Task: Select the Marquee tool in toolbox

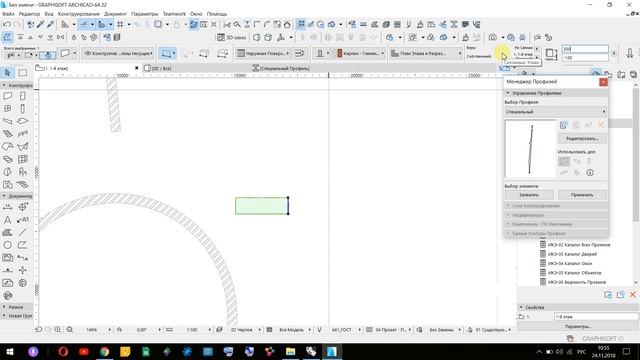Action: point(22,73)
